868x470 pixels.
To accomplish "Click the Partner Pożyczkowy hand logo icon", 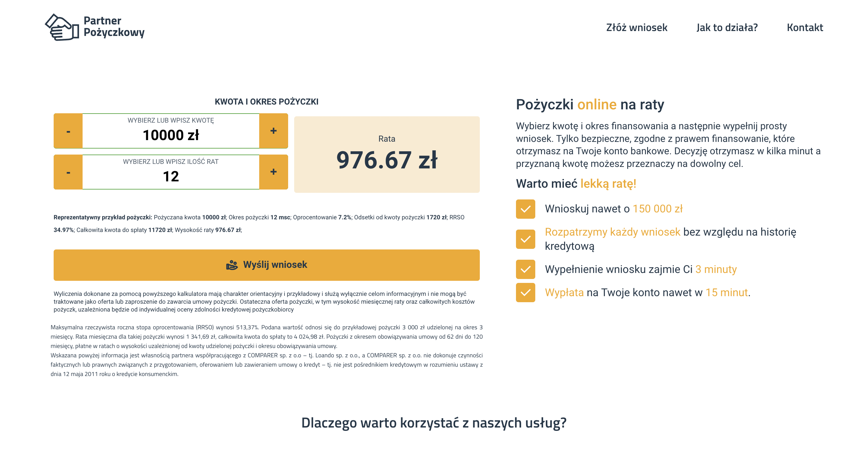I will (62, 27).
